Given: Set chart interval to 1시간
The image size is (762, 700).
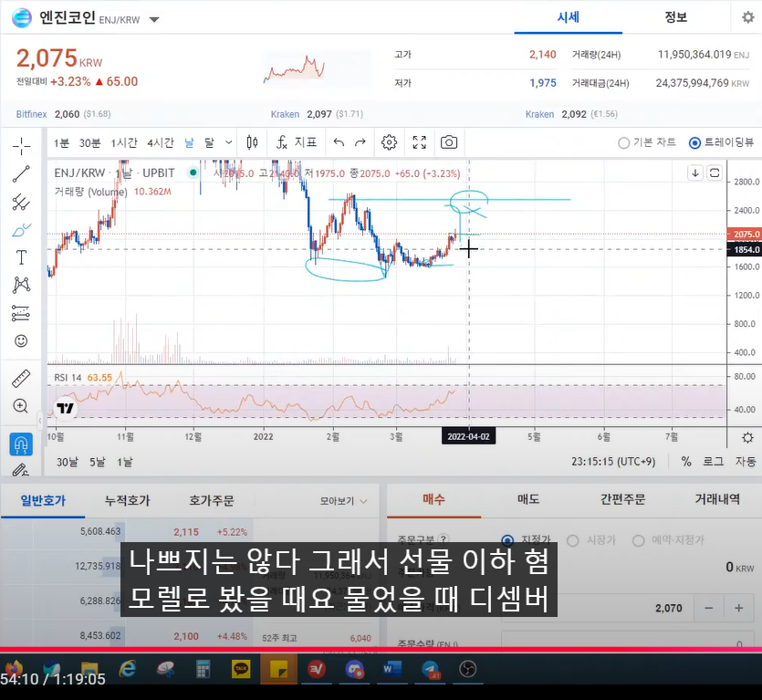Looking at the screenshot, I should (124, 143).
